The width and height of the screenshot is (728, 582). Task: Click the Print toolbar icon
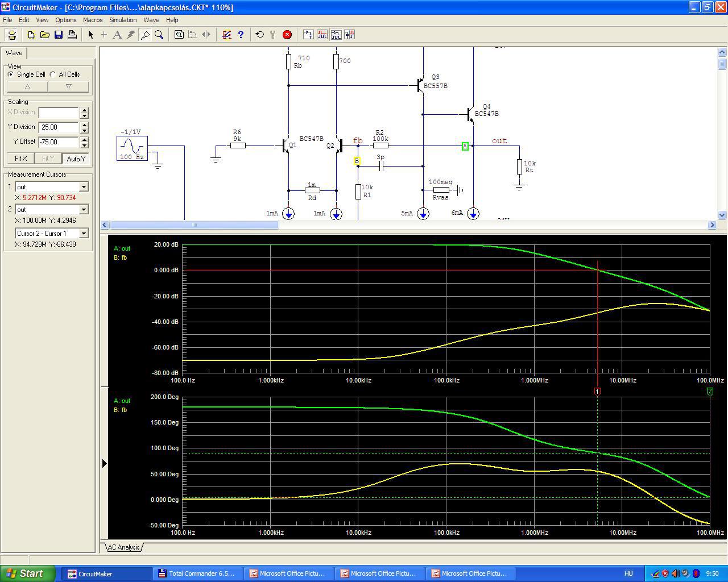[x=72, y=35]
